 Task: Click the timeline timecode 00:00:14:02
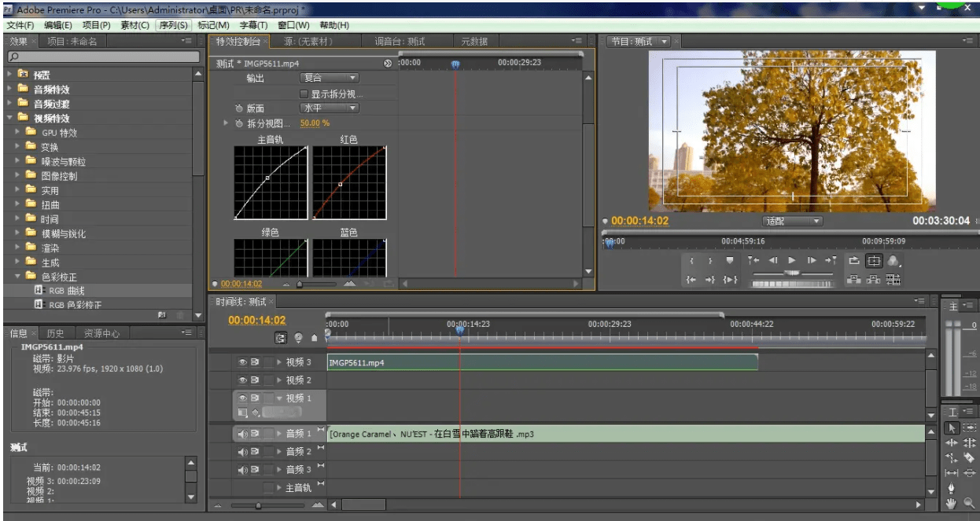point(257,320)
